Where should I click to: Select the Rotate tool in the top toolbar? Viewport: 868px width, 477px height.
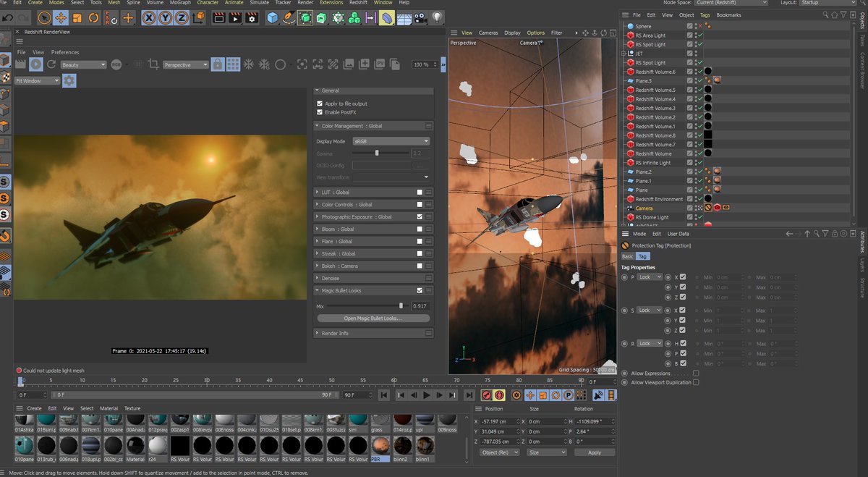tap(94, 17)
